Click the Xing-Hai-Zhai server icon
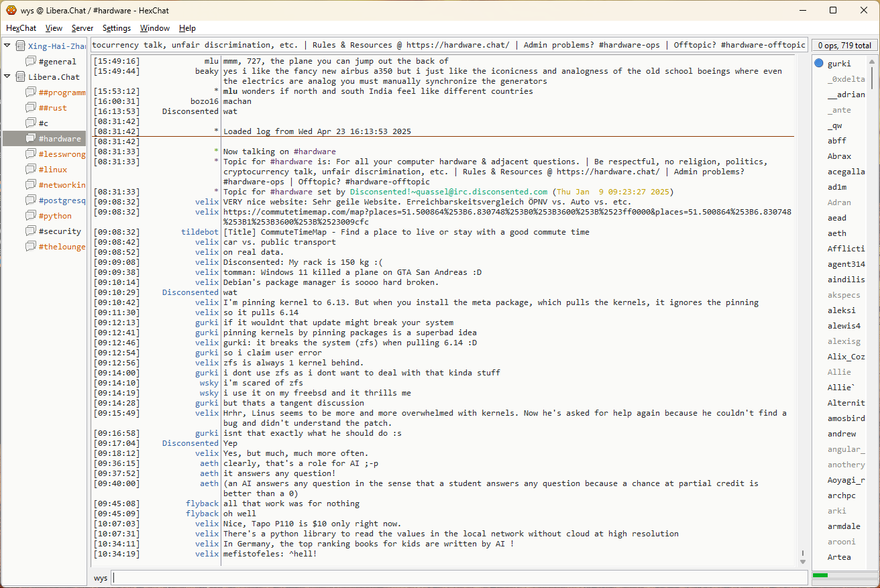Image resolution: width=880 pixels, height=588 pixels. 21,46
